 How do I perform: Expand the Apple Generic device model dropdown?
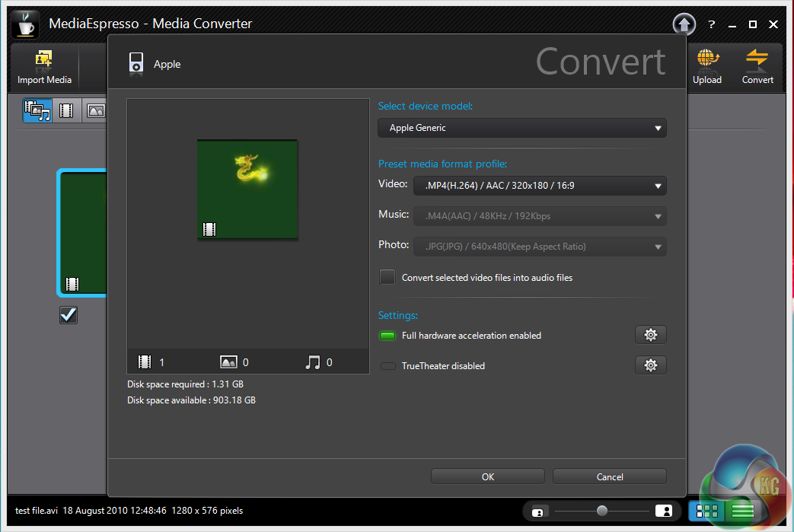click(x=522, y=128)
